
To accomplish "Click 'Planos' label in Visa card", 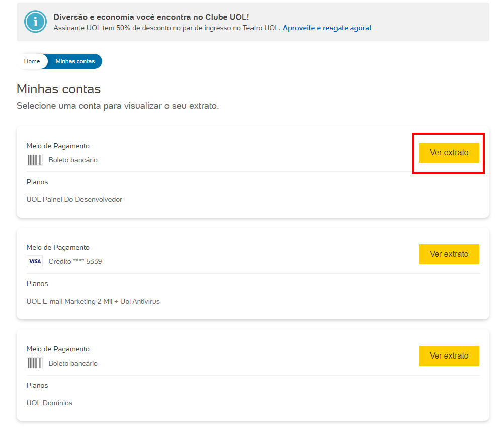I will tap(37, 283).
